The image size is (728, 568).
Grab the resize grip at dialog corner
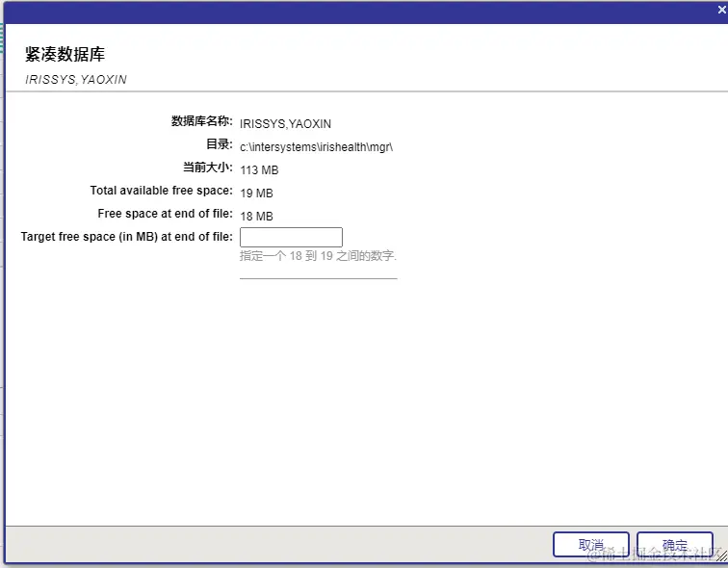722,556
